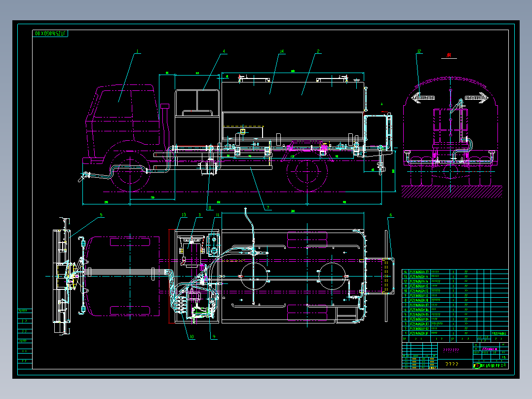Click the mirrored drawing number box at the top-left
This screenshot has width=532, height=399.
[x=50, y=33]
